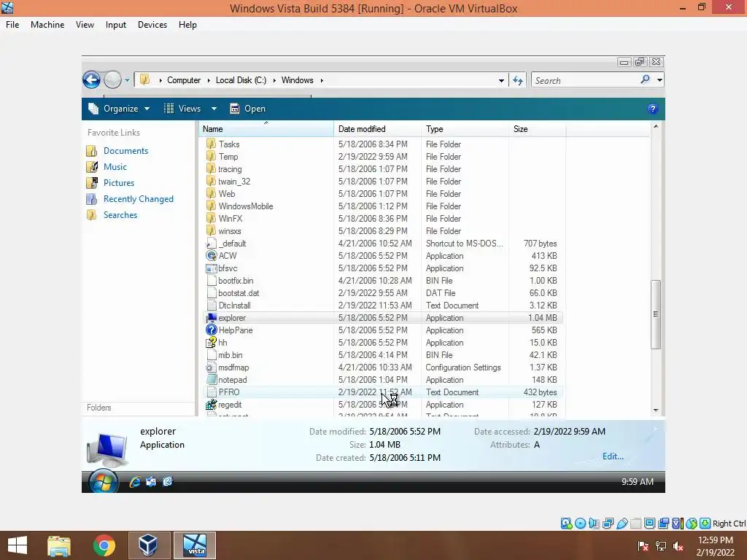Screen dimensions: 747x560
Task: Select the WindowsMobile folder icon
Action: 211,206
